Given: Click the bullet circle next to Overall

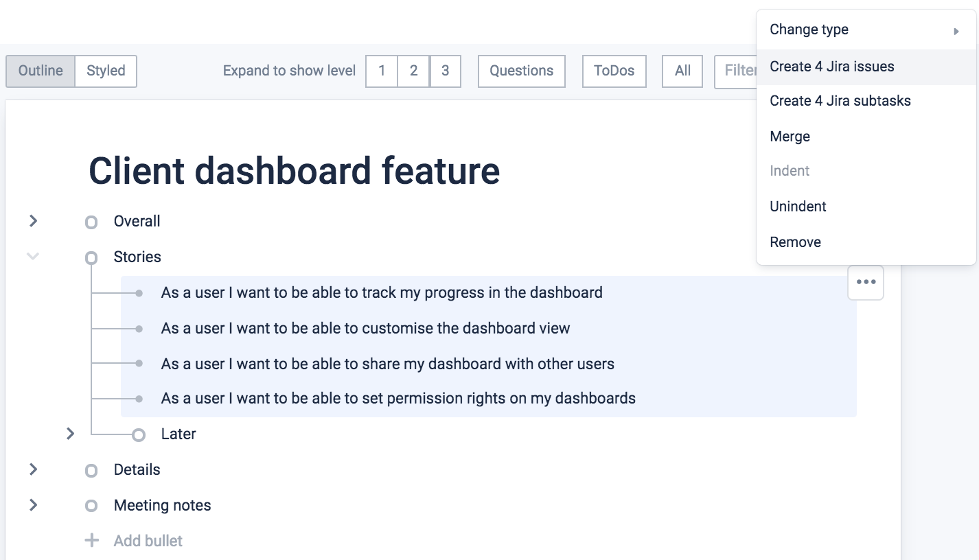Looking at the screenshot, I should pyautogui.click(x=91, y=222).
